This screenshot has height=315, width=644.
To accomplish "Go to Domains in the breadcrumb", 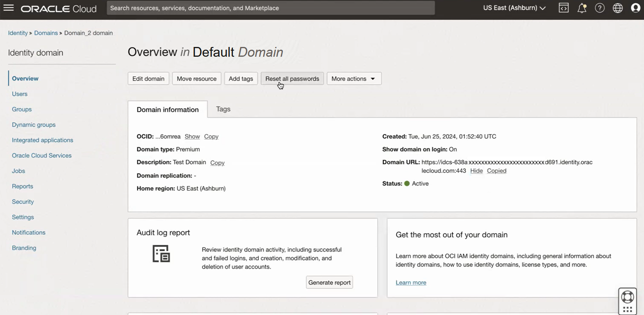I will coord(46,33).
